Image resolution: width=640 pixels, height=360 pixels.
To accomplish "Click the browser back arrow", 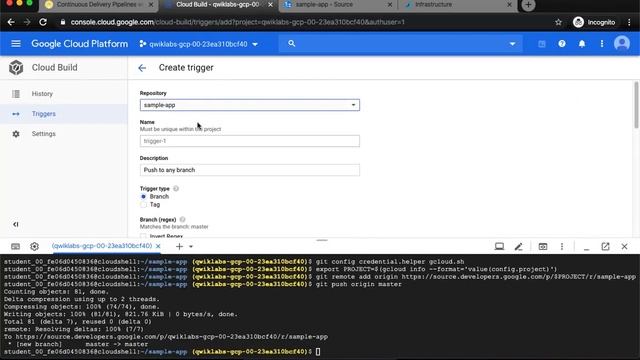I will 11,22.
